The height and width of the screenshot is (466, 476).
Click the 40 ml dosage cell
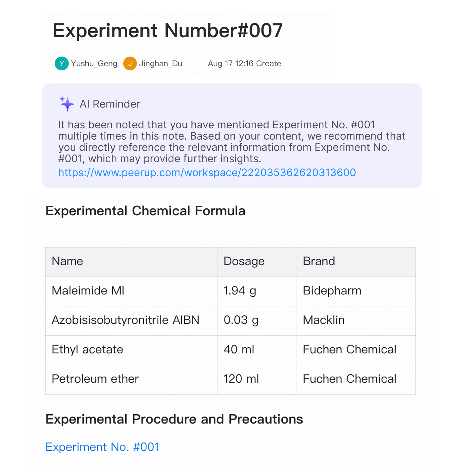click(239, 349)
